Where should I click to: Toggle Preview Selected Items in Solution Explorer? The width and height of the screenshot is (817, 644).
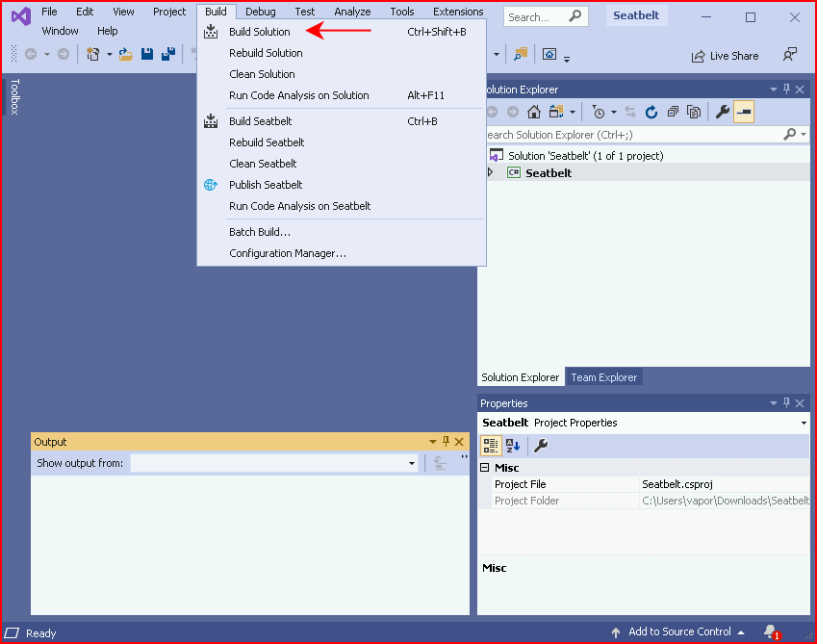(x=744, y=112)
